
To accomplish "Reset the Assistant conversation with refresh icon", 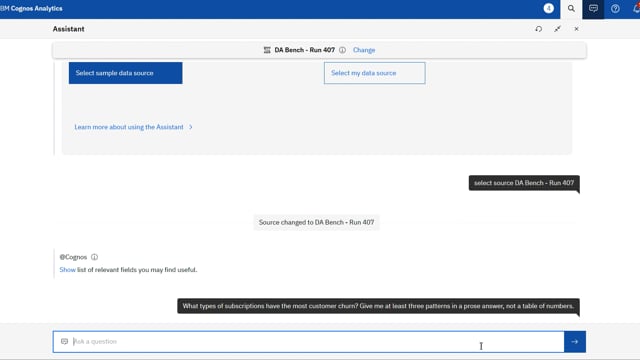I will [539, 29].
